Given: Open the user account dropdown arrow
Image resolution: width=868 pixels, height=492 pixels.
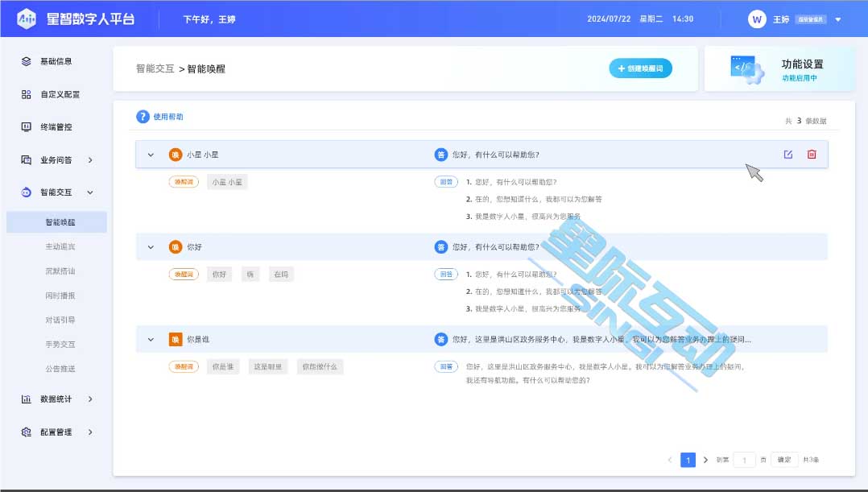Looking at the screenshot, I should point(838,19).
